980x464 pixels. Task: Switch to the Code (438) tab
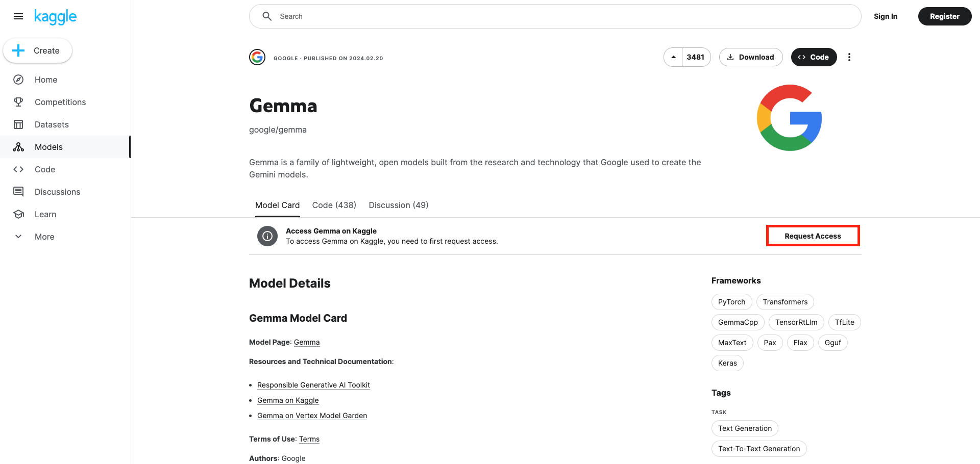[334, 205]
